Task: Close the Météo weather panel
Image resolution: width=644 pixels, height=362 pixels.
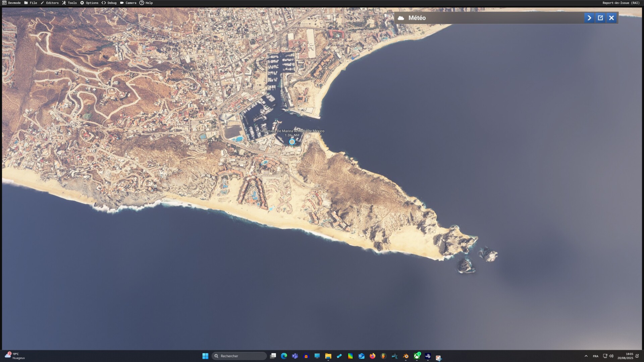Action: [611, 18]
